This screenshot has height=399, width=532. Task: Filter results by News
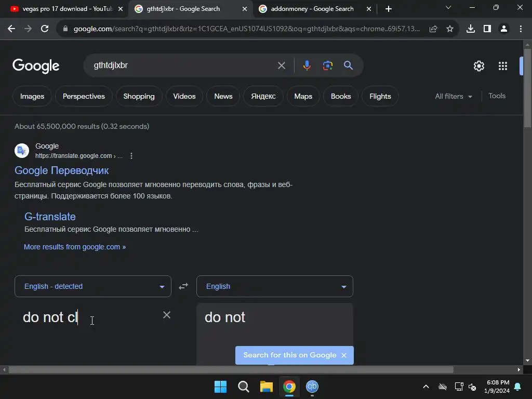(x=223, y=96)
